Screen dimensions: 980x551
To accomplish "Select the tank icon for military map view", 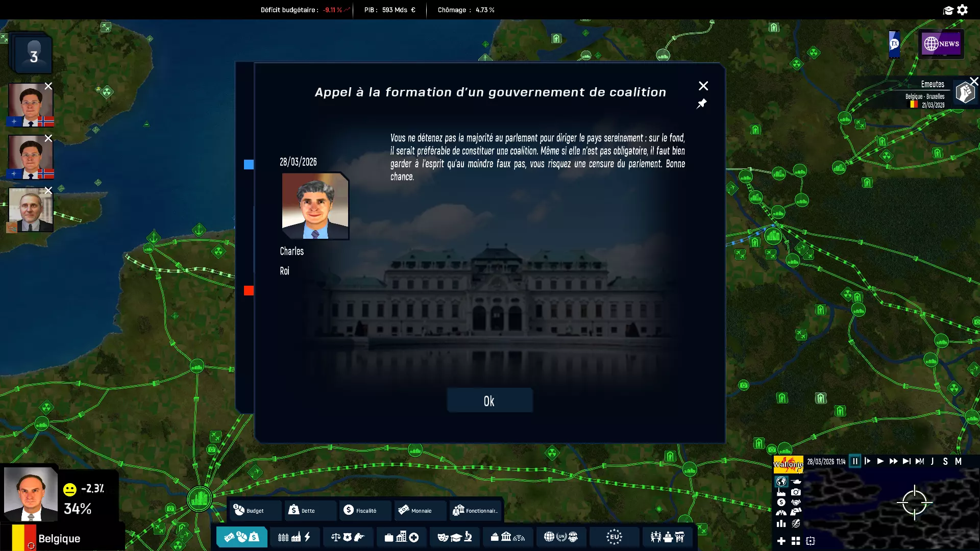I will pyautogui.click(x=796, y=482).
